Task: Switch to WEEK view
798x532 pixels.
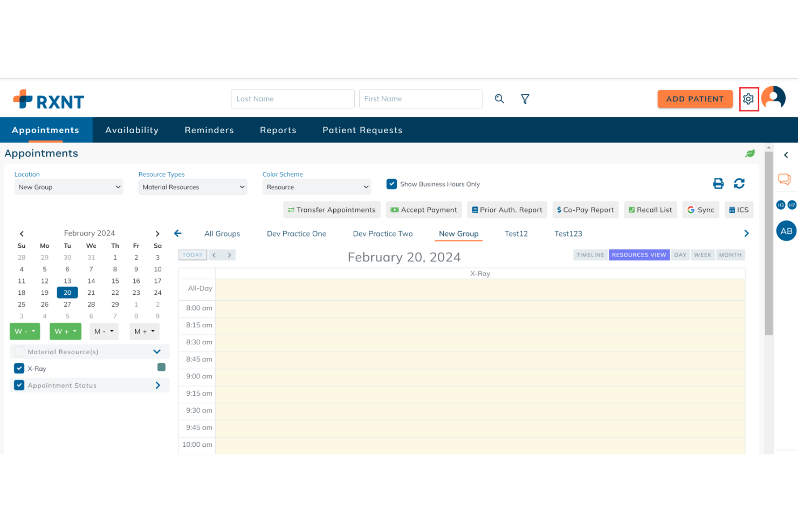Action: [703, 255]
